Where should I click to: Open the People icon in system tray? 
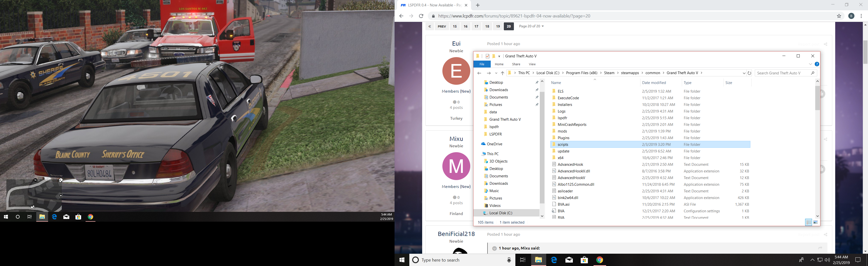point(801,260)
